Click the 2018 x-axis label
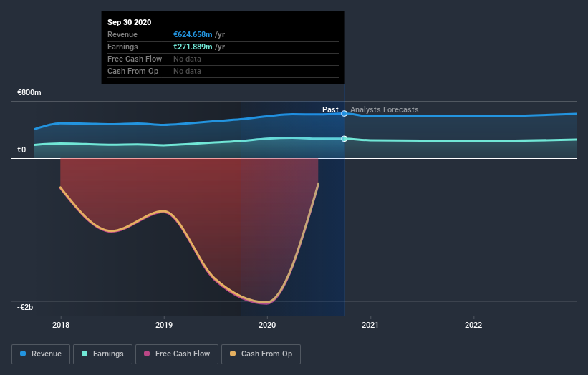 pos(61,325)
